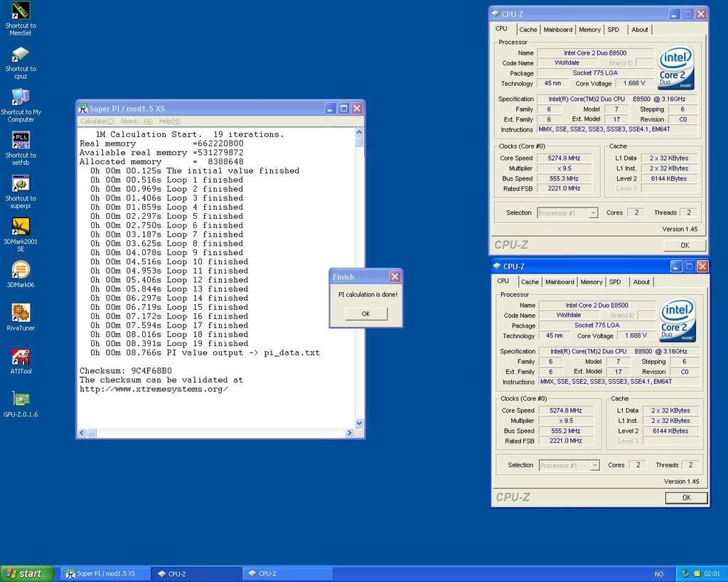Click the taskbar clock showing 02:01
This screenshot has width=728, height=582.
[712, 573]
